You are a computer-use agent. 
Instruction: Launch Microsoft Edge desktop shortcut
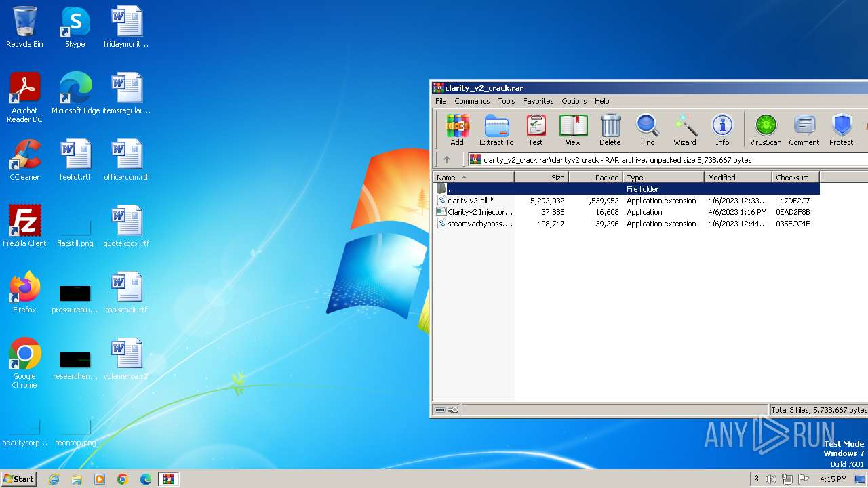75,94
